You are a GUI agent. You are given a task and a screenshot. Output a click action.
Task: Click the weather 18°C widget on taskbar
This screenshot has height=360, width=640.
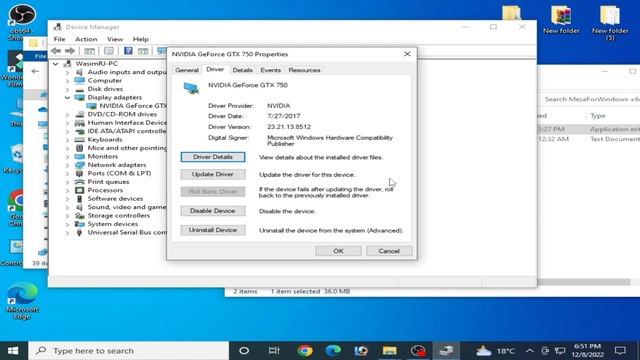pos(495,351)
